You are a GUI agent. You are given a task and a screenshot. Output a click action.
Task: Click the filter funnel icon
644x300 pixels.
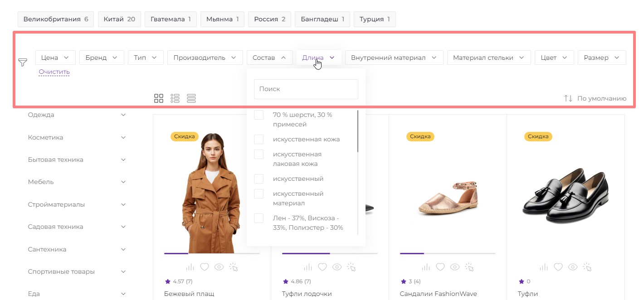pos(23,63)
